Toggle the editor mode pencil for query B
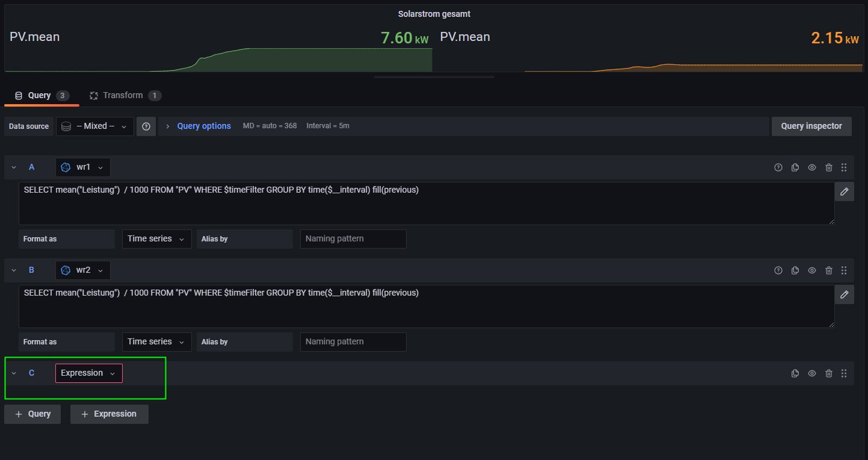 click(844, 294)
